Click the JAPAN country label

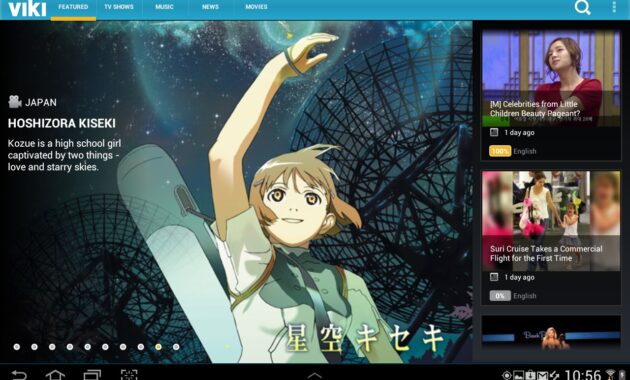[x=41, y=102]
